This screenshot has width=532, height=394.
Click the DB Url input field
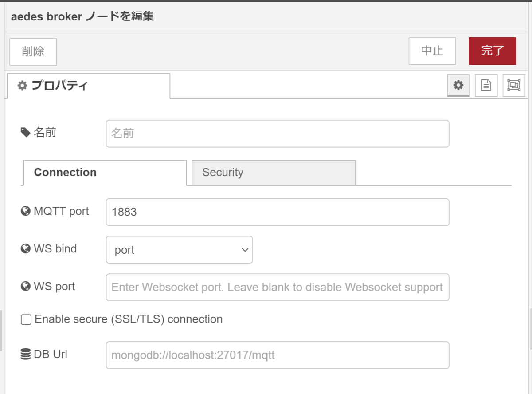278,355
